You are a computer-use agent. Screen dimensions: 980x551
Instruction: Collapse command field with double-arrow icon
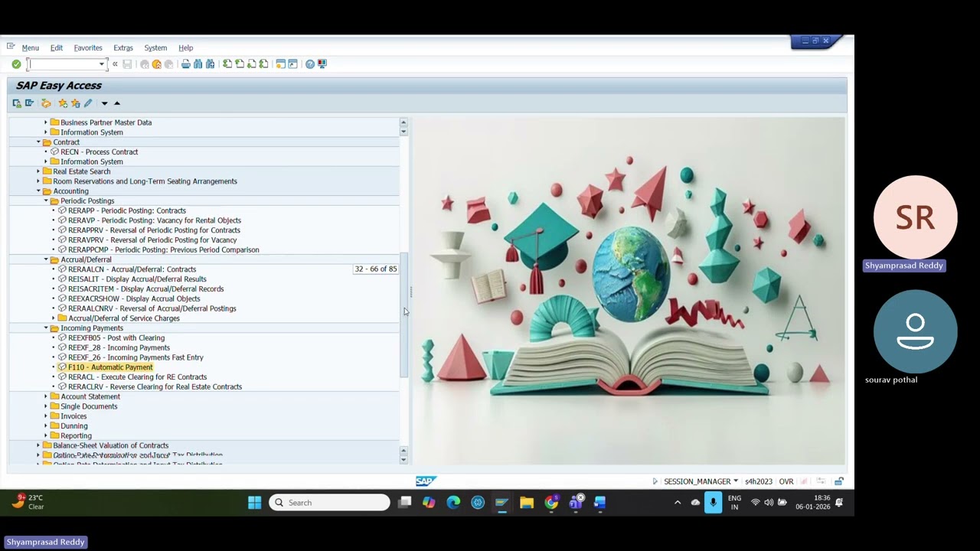[x=115, y=64]
